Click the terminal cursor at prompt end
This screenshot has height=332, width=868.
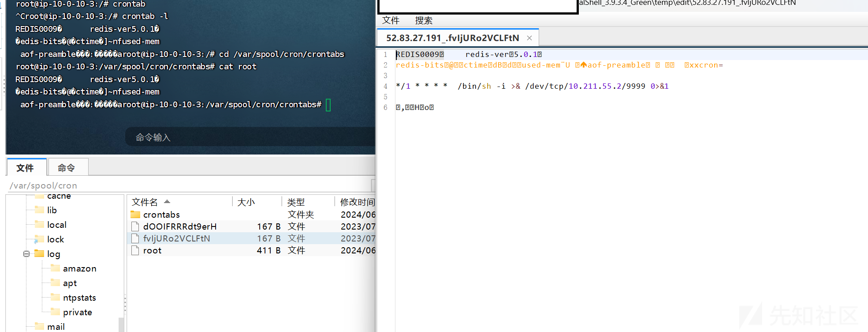coord(328,105)
